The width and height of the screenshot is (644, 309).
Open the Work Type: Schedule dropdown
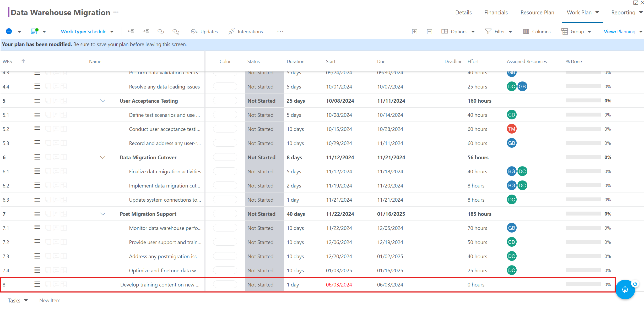[87, 32]
